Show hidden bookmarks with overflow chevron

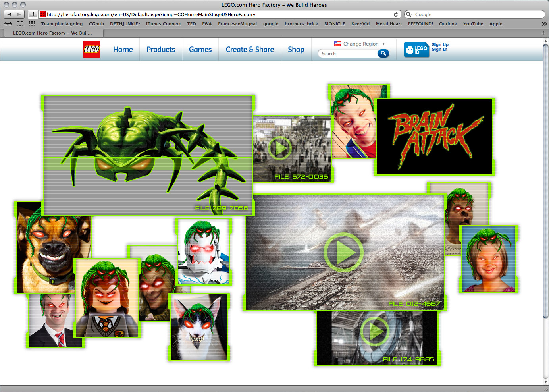tap(544, 24)
